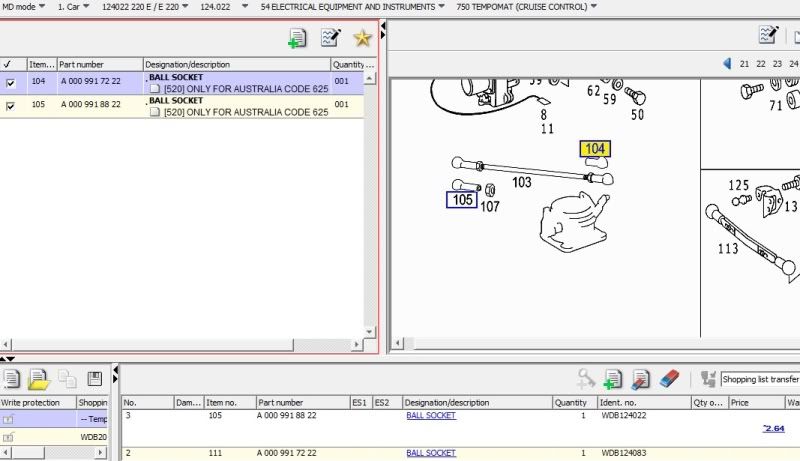Click callout number 103 in diagram
The height and width of the screenshot is (461, 800).
[521, 182]
